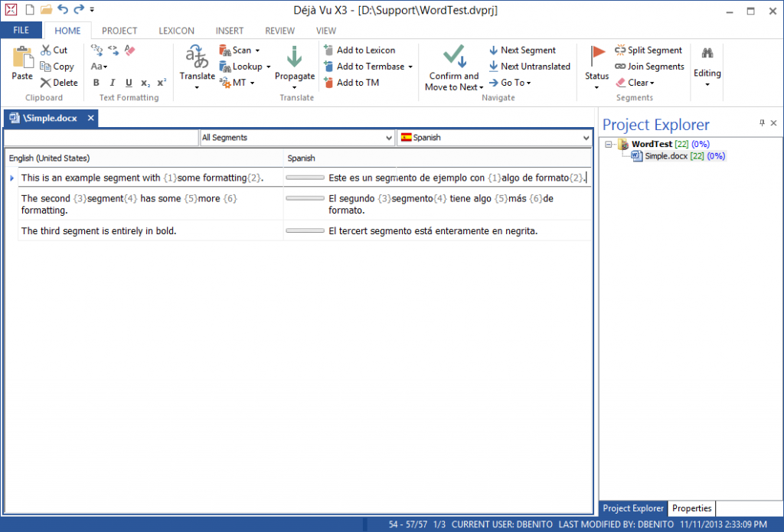Click Split Segment

648,50
